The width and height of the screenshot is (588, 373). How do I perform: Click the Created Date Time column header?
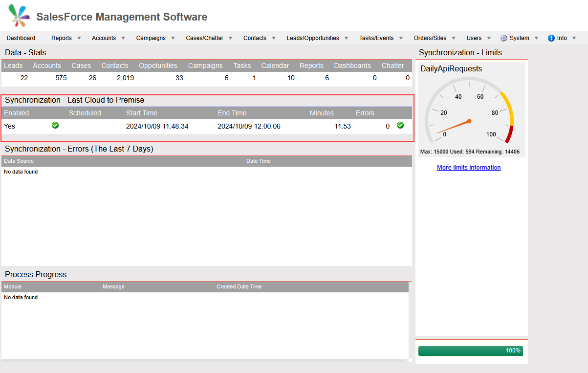[239, 286]
